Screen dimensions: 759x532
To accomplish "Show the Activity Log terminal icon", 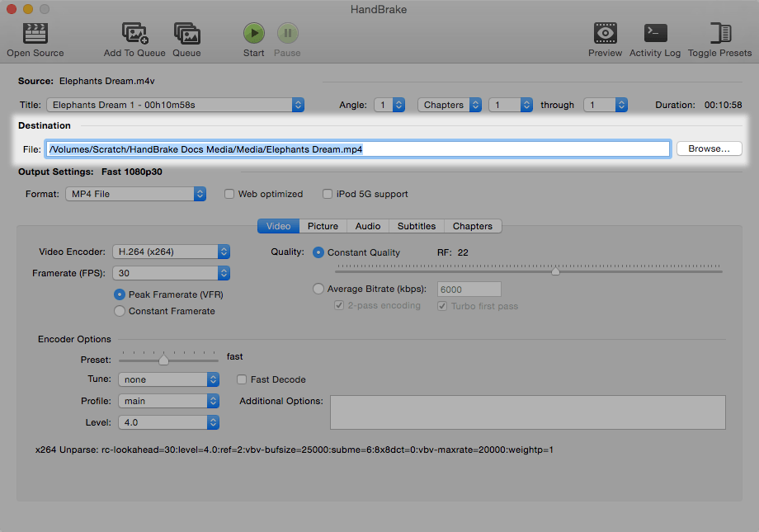I will pos(655,34).
